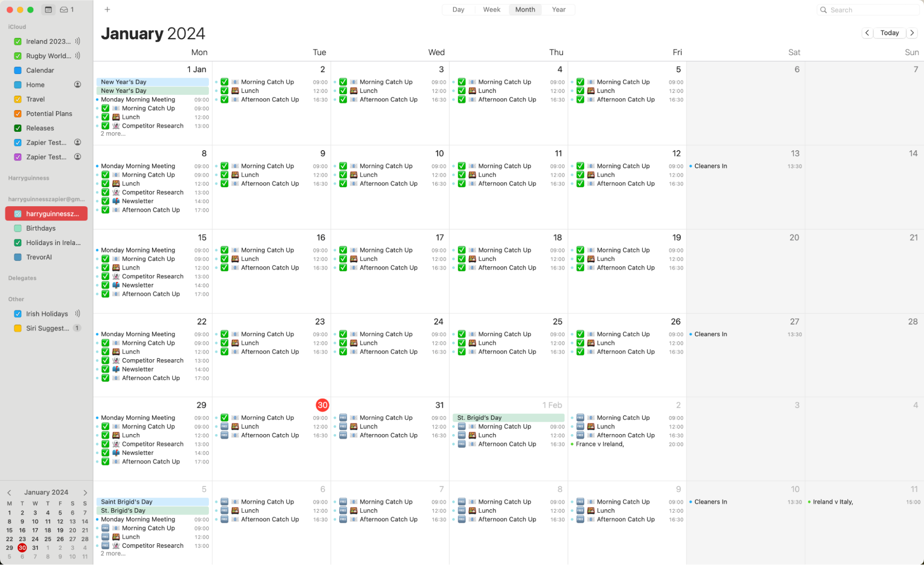Click the FREE badge on January 30's Lunch event
This screenshot has height=565, width=924.
click(x=225, y=426)
